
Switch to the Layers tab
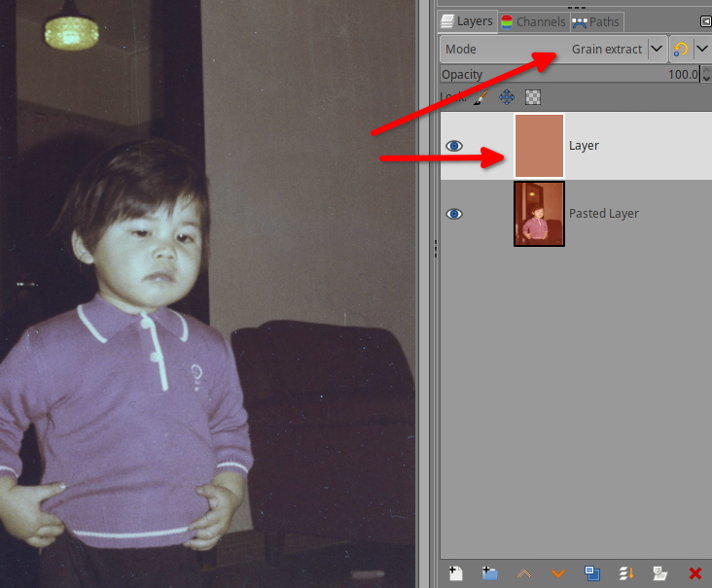click(467, 21)
